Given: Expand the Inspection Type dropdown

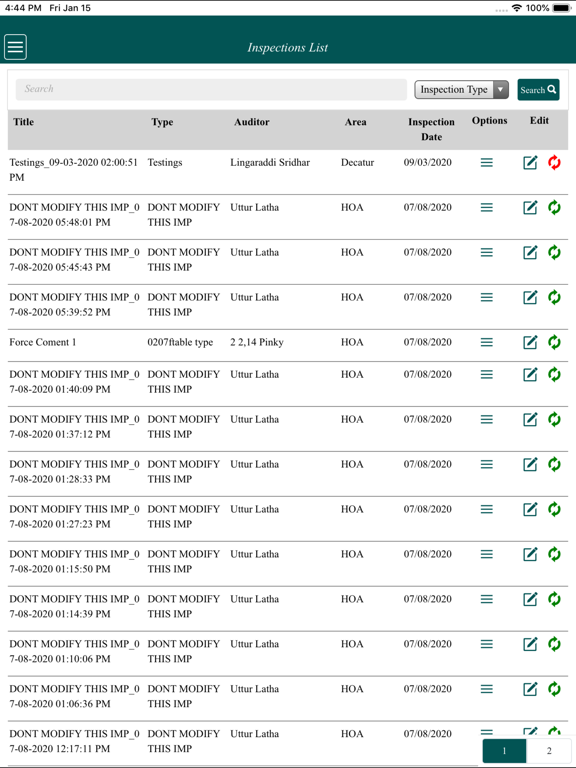Looking at the screenshot, I should coord(461,90).
